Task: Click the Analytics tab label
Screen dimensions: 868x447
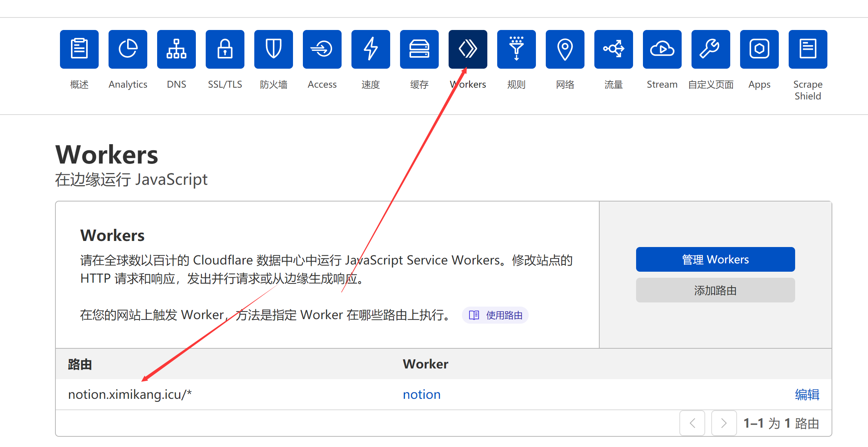Action: [128, 85]
